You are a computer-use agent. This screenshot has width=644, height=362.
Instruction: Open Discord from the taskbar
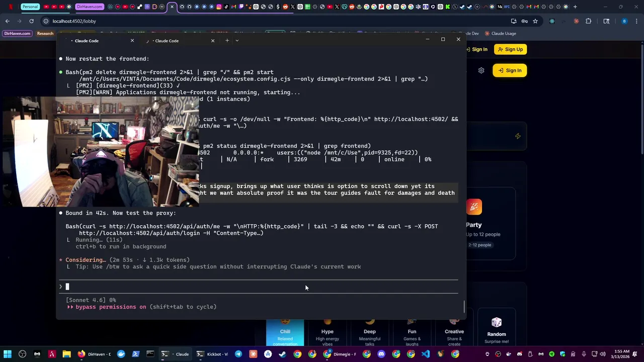point(381,354)
